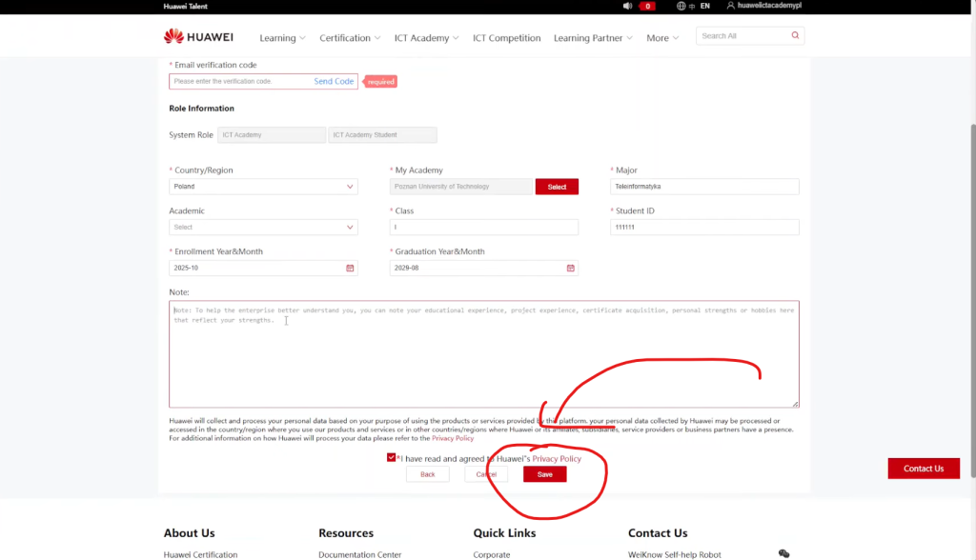Click the speaker notification icon

click(x=627, y=6)
